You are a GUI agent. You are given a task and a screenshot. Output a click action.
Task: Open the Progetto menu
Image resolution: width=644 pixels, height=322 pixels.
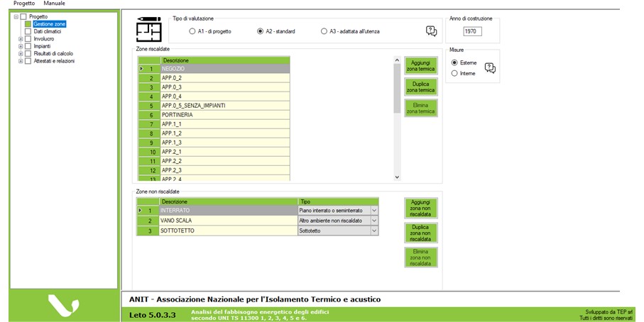[x=23, y=4]
